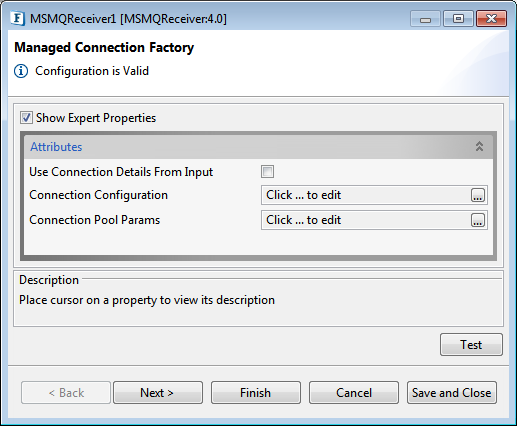Open Connection Configuration ellipsis editor button
Viewport: 517px width, 426px height.
point(478,195)
